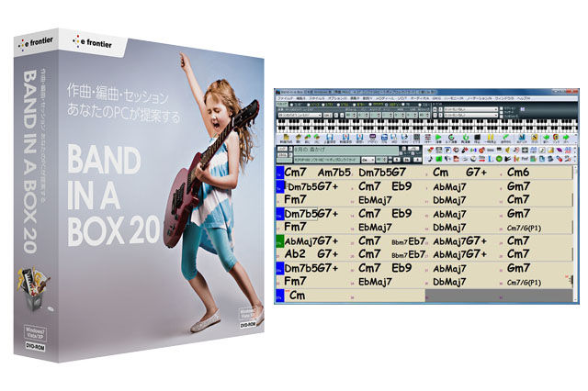Select the Cm6 chord cell

(518, 173)
